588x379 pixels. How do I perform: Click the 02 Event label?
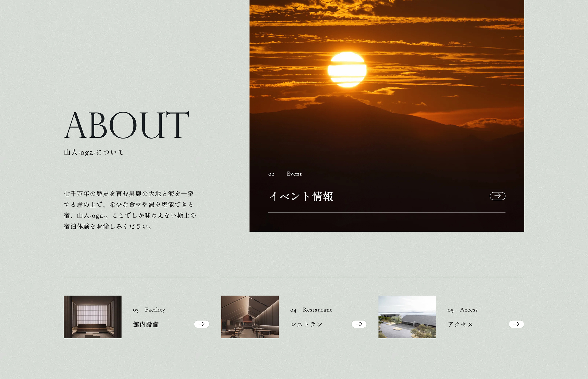(x=285, y=174)
